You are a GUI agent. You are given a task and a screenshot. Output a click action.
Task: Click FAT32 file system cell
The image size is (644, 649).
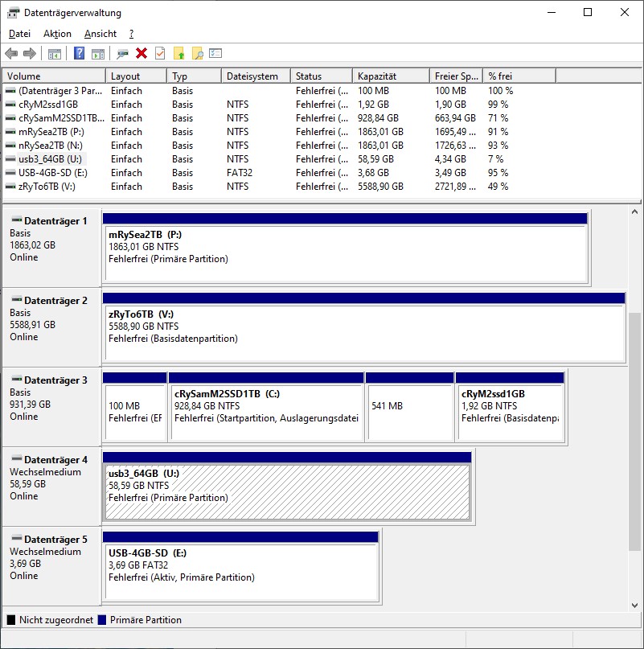tap(240, 173)
